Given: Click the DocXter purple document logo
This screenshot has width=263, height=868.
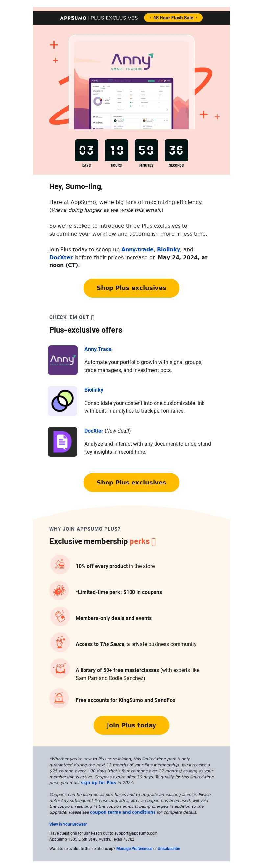Looking at the screenshot, I should tap(63, 442).
